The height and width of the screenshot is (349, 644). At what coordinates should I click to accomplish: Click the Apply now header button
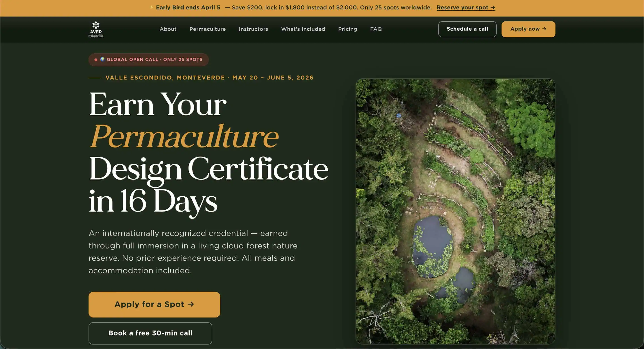tap(528, 29)
